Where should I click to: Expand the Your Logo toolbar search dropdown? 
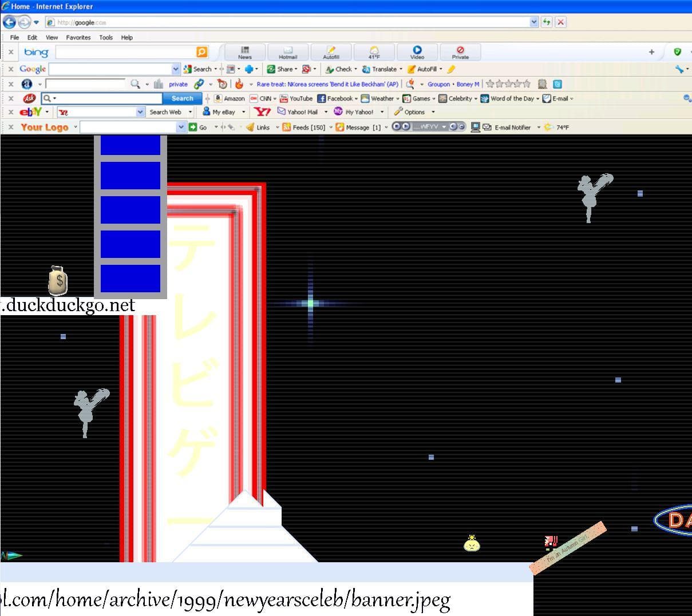coord(181,127)
